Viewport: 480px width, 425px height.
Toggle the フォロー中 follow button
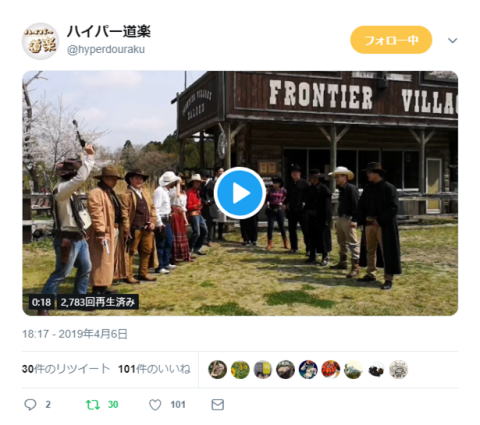(391, 40)
